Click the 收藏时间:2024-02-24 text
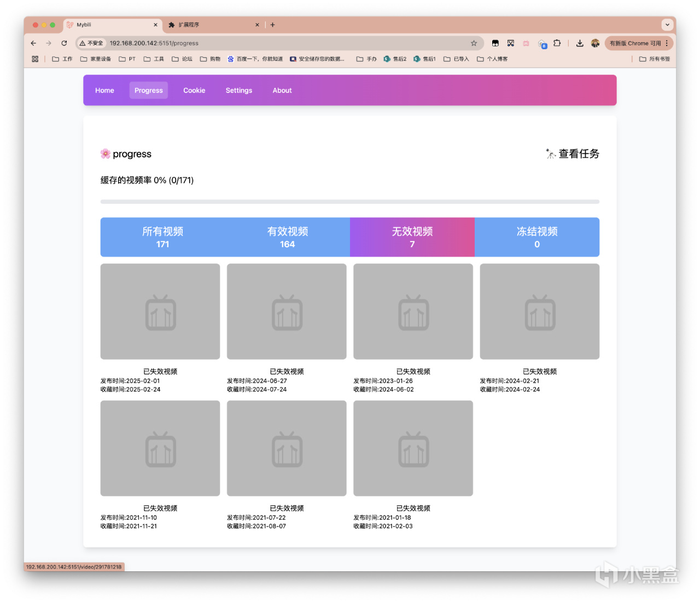The width and height of the screenshot is (700, 603). click(510, 390)
